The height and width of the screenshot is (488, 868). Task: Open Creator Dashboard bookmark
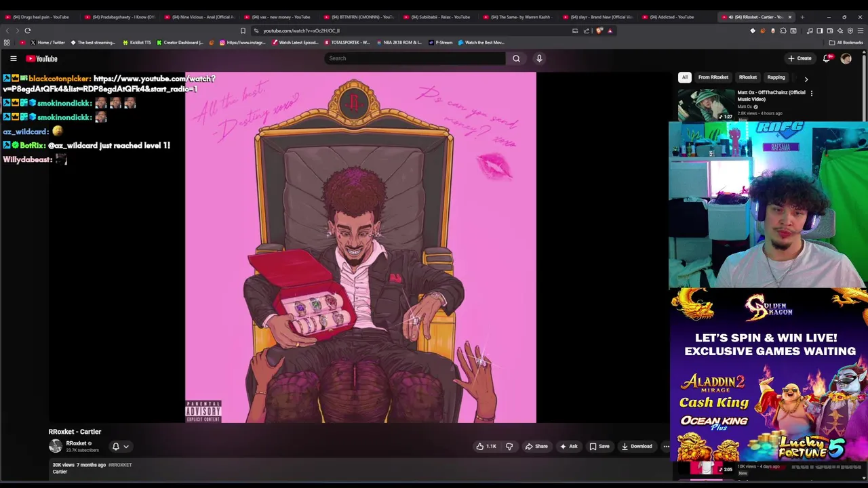180,42
